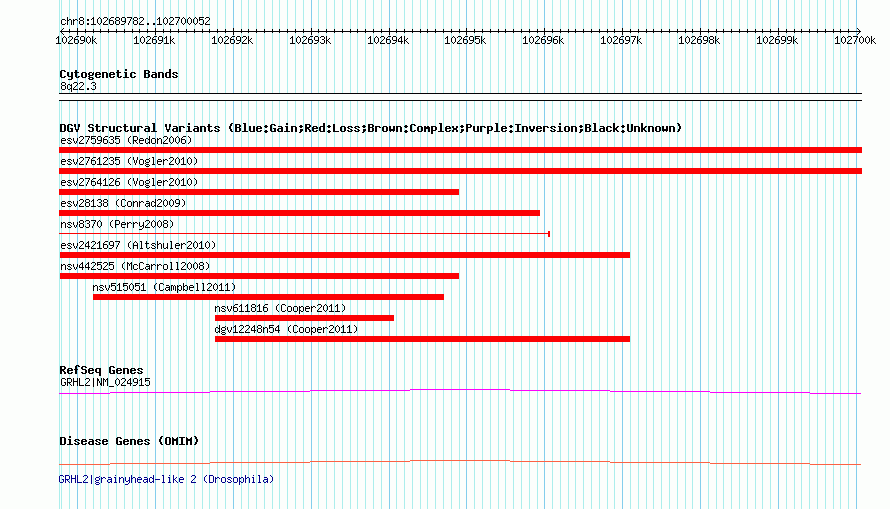Click the esv28138 (Conrad2009) label
The width and height of the screenshot is (890, 509).
pyautogui.click(x=123, y=203)
